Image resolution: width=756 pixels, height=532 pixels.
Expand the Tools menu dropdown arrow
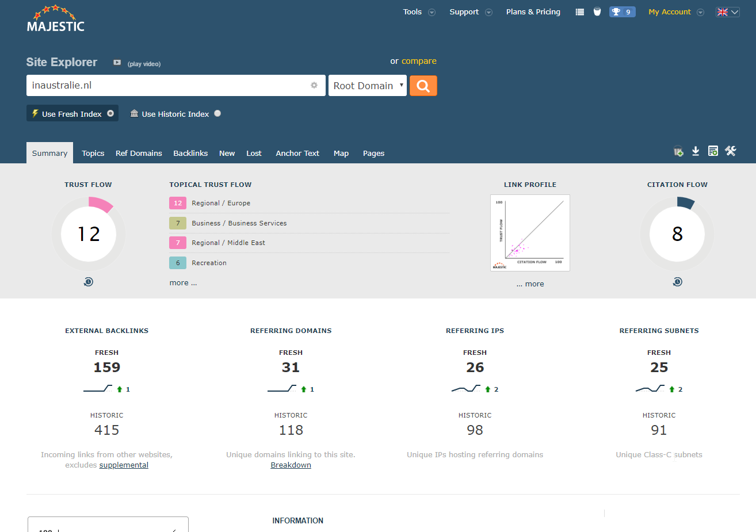click(432, 12)
